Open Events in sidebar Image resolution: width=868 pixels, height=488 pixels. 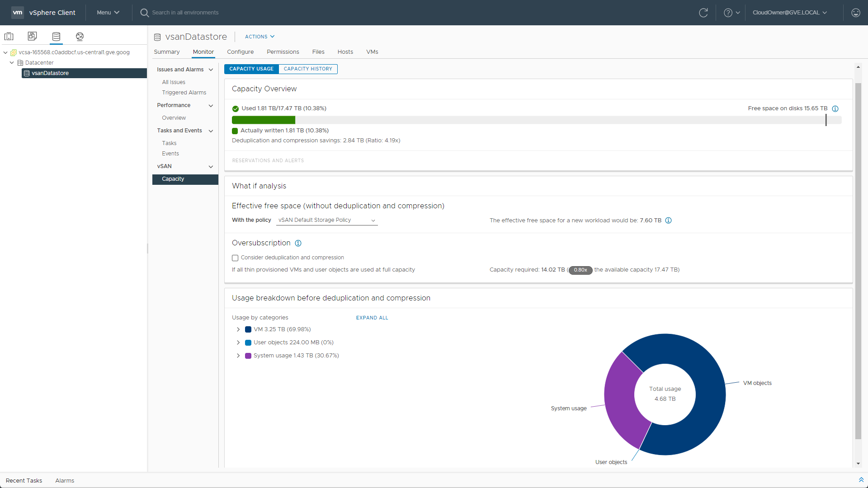[x=170, y=154]
